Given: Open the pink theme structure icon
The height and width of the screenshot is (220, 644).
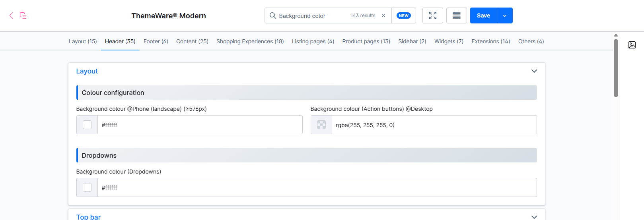Looking at the screenshot, I should (23, 15).
